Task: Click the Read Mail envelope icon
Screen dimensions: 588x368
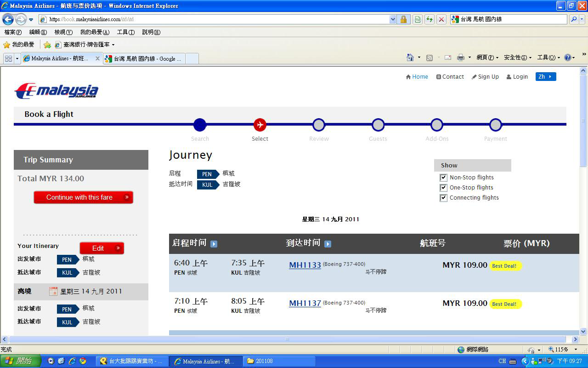Action: (448, 57)
